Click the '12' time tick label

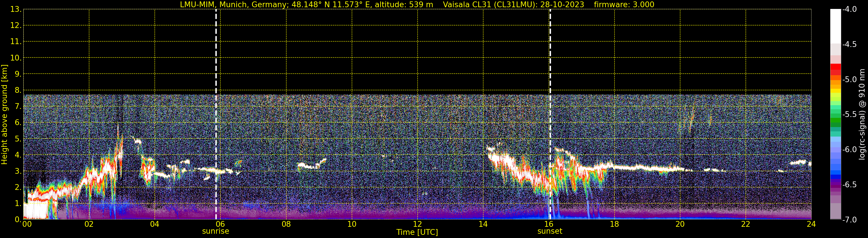click(x=417, y=224)
